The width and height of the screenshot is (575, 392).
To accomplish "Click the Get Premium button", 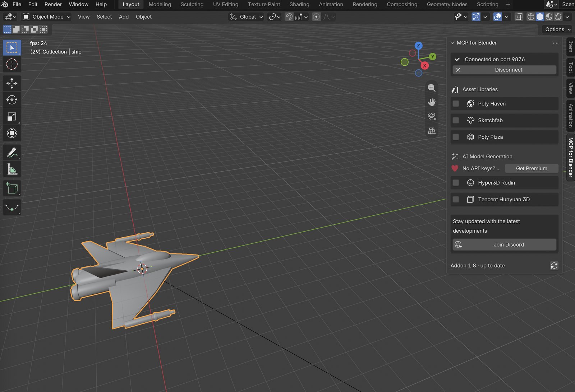I will 532,168.
